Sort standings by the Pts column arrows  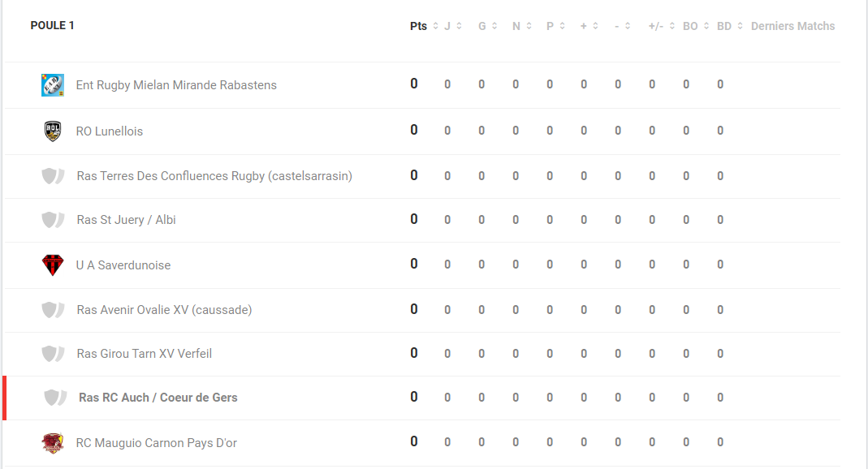(x=436, y=26)
